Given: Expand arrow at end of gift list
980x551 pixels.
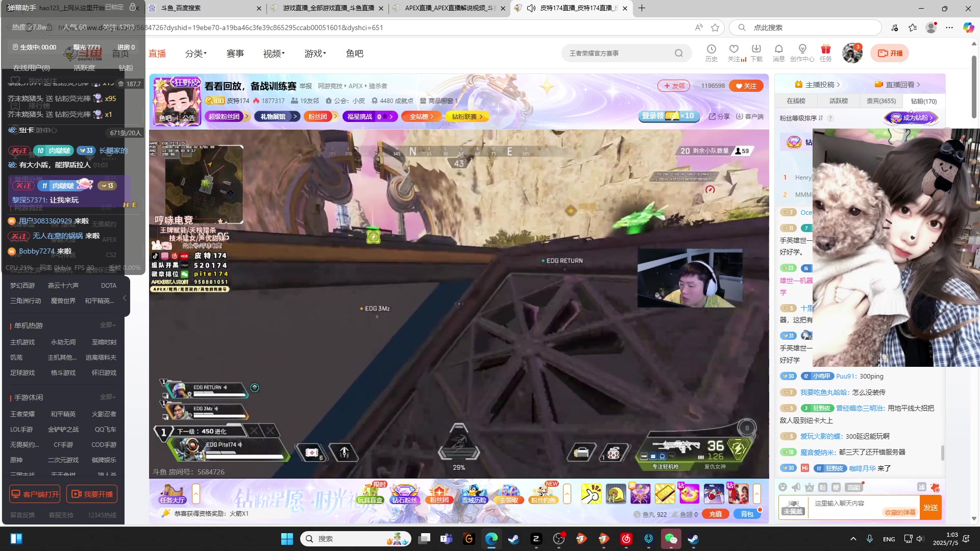Looking at the screenshot, I should click(x=757, y=494).
